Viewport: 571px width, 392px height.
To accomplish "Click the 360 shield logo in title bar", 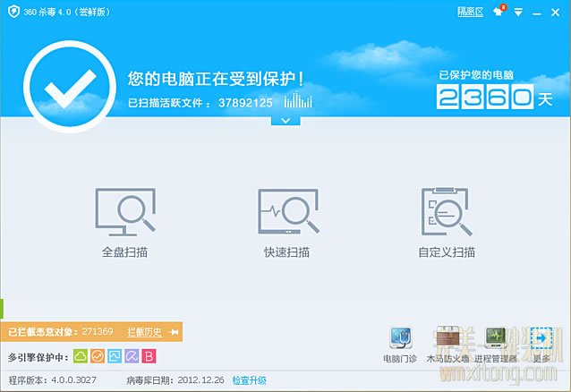I will point(13,12).
